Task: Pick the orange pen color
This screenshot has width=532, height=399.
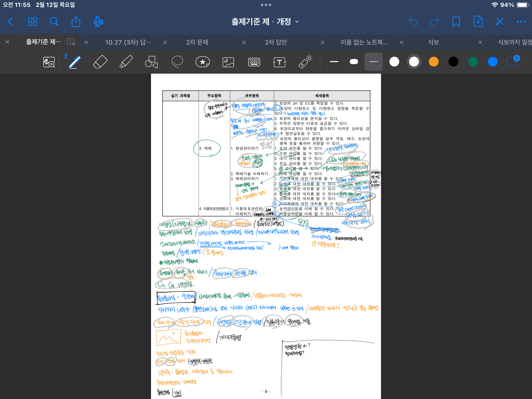Action: [x=433, y=62]
